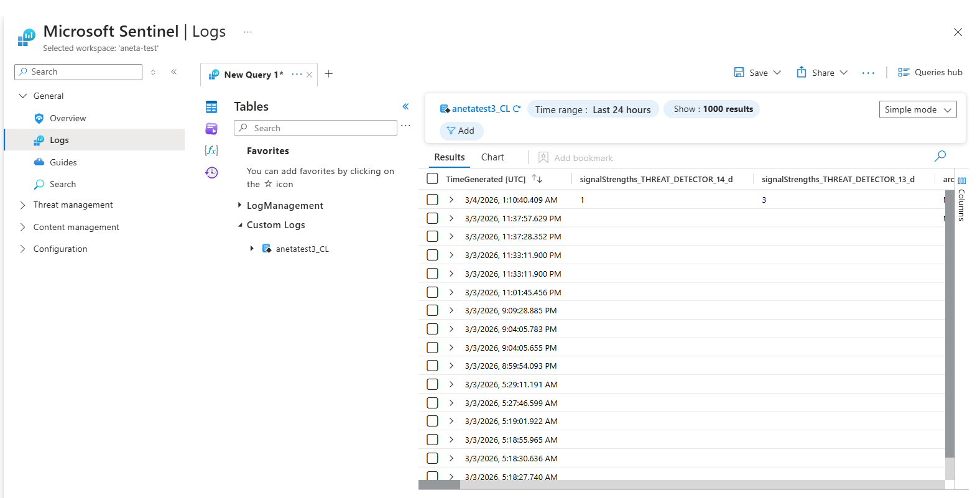Image resolution: width=980 pixels, height=498 pixels.
Task: Expand Content management section
Action: [23, 227]
